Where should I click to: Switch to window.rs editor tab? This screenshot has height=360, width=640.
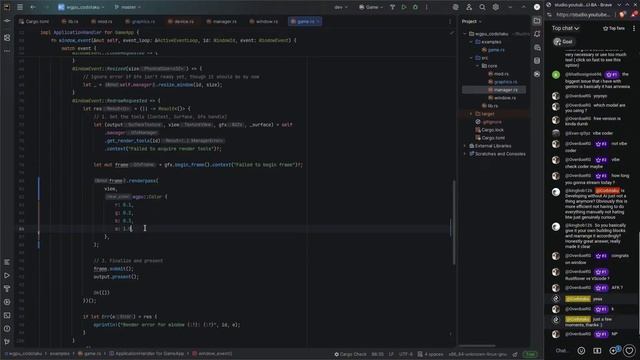(x=264, y=21)
